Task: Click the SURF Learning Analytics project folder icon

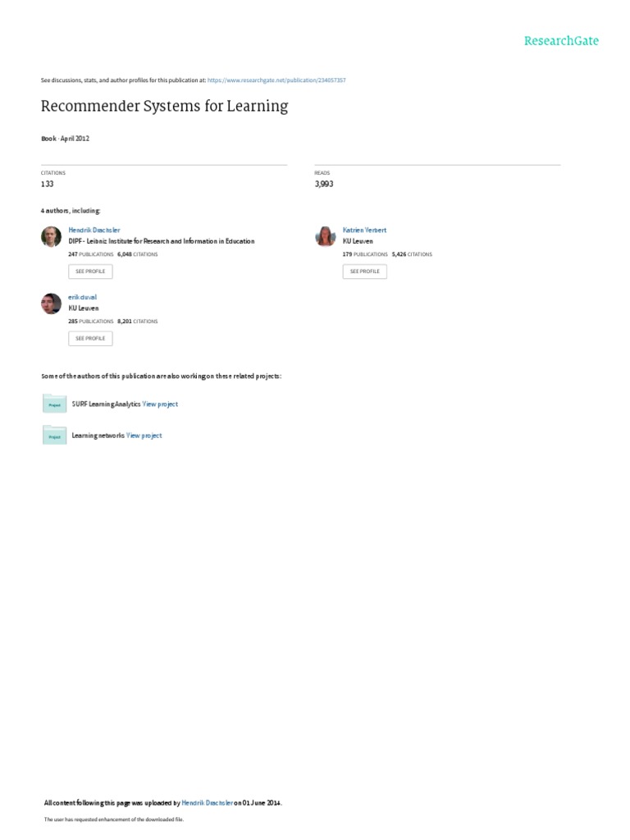Action: coord(55,404)
